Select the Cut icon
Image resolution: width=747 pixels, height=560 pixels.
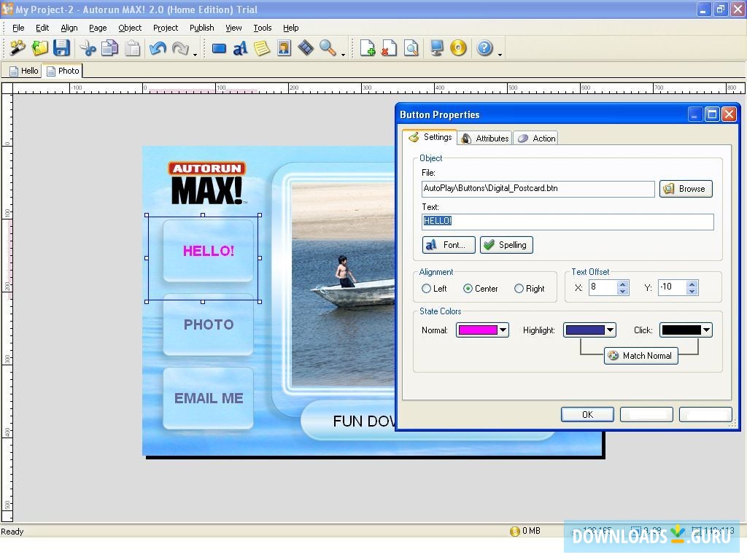click(89, 48)
